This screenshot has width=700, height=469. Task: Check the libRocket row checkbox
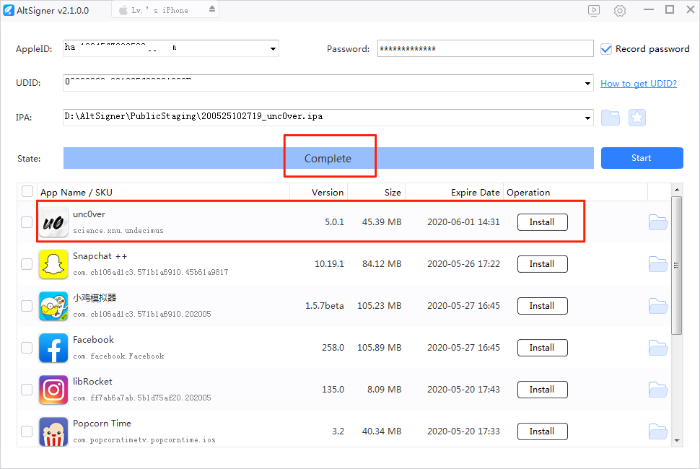pos(27,390)
